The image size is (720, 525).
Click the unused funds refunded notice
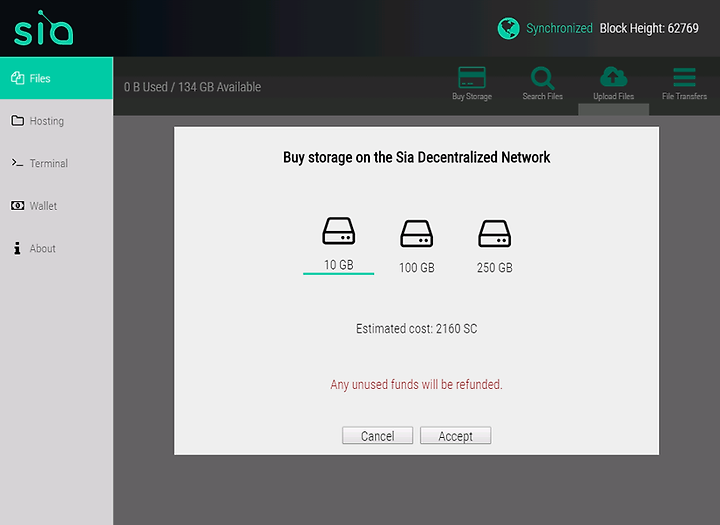416,384
